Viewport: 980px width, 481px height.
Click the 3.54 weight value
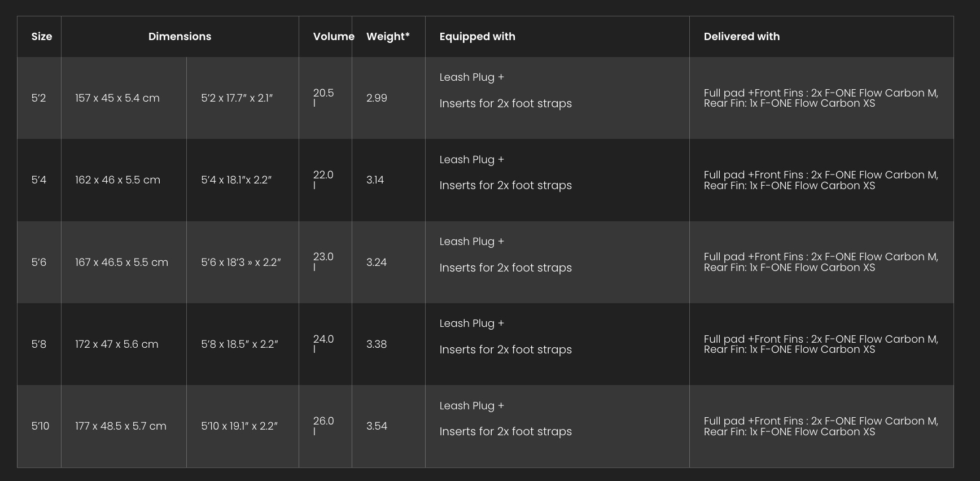pyautogui.click(x=377, y=426)
